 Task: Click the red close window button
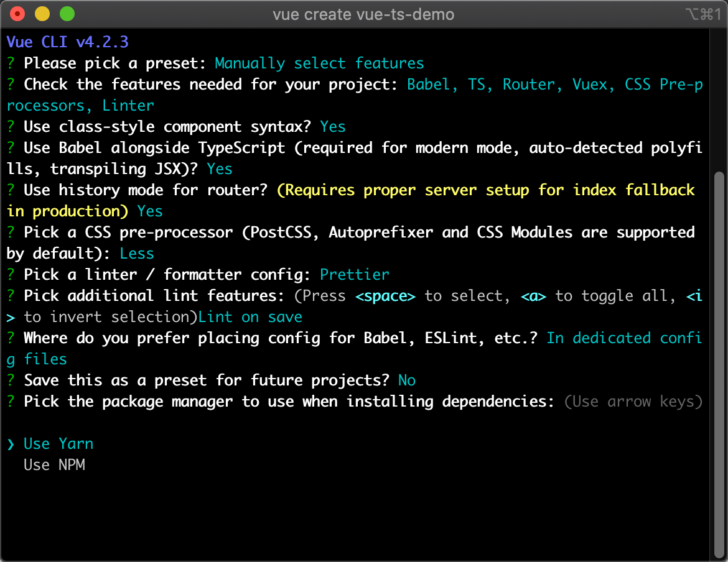tap(18, 14)
